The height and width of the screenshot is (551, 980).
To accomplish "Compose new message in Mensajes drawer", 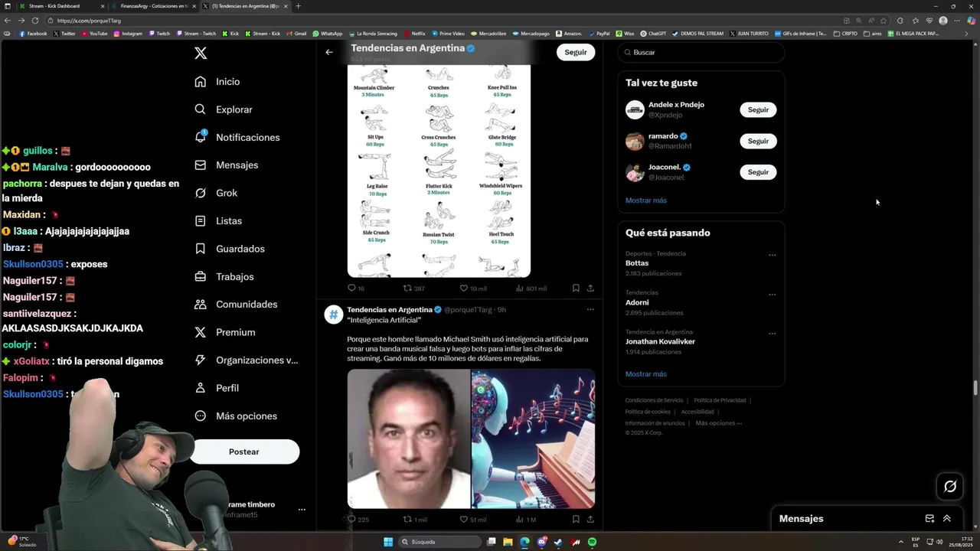I will [929, 519].
